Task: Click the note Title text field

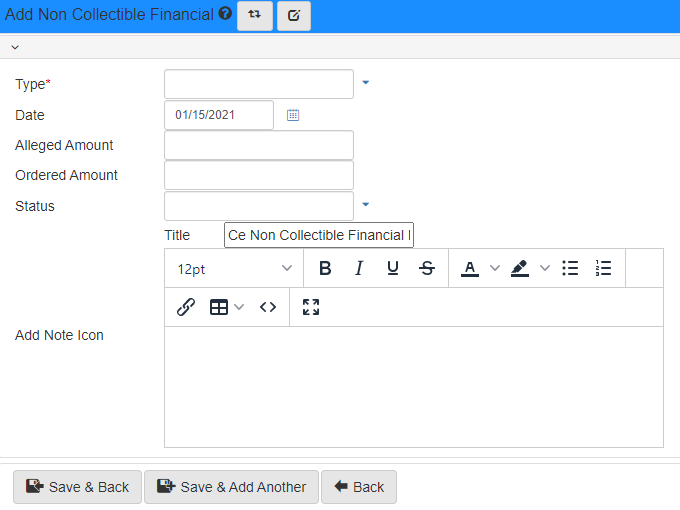Action: coord(319,235)
